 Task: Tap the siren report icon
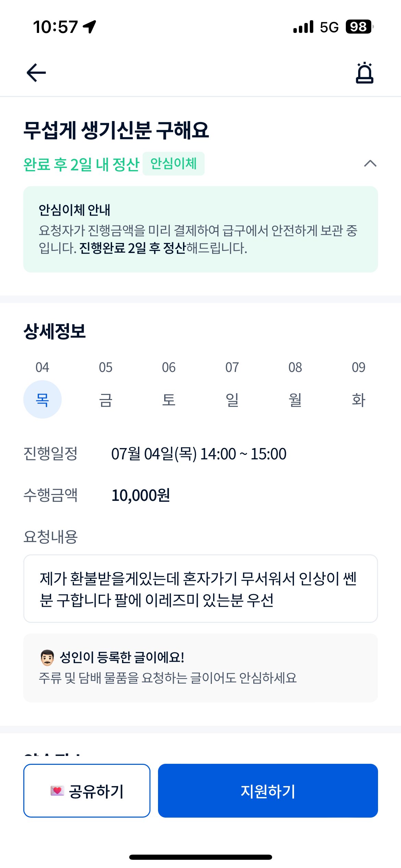point(364,73)
